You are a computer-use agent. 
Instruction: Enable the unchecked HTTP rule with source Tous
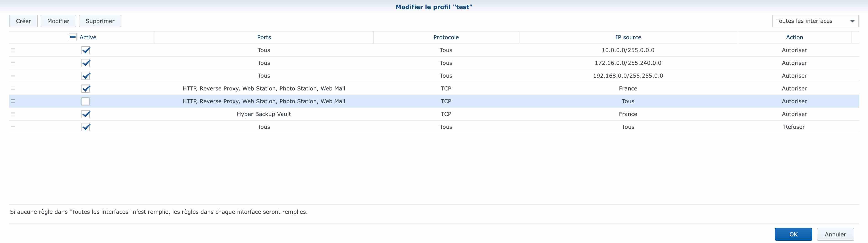86,101
